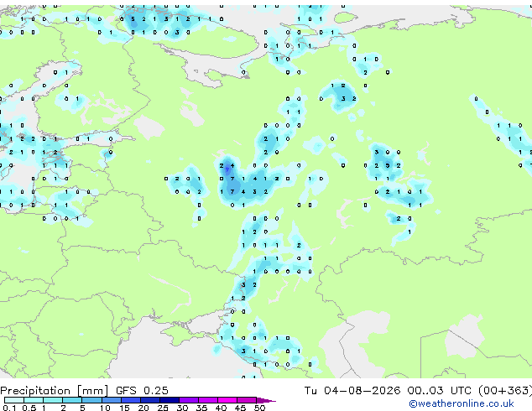Select the 45–50 mm legend swatch
Screen dimensions: 532x411
[247, 400]
